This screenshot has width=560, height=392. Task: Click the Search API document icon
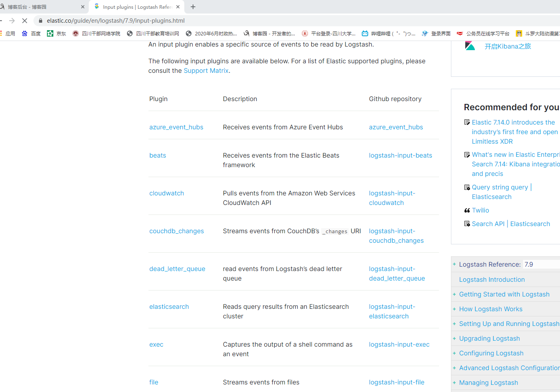tap(467, 224)
